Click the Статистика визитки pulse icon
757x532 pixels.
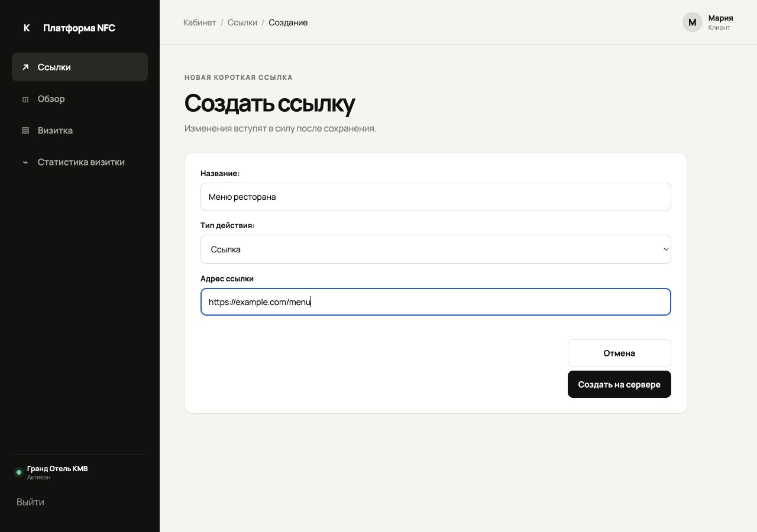(25, 163)
